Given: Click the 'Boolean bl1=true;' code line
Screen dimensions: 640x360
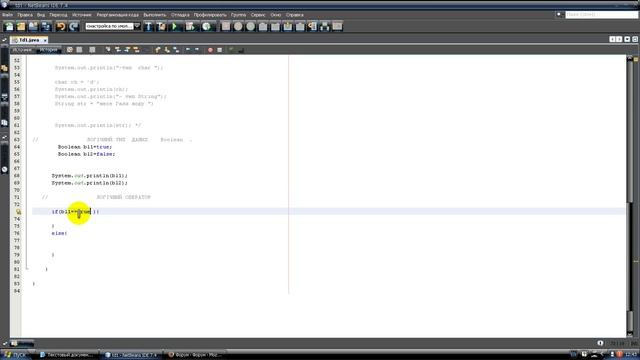Looking at the screenshot, I should click(x=85, y=147).
